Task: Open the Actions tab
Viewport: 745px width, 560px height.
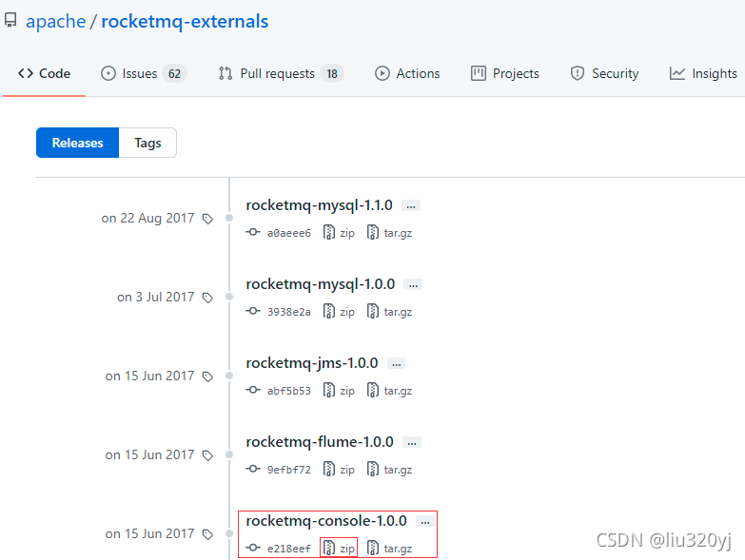Action: coord(407,73)
